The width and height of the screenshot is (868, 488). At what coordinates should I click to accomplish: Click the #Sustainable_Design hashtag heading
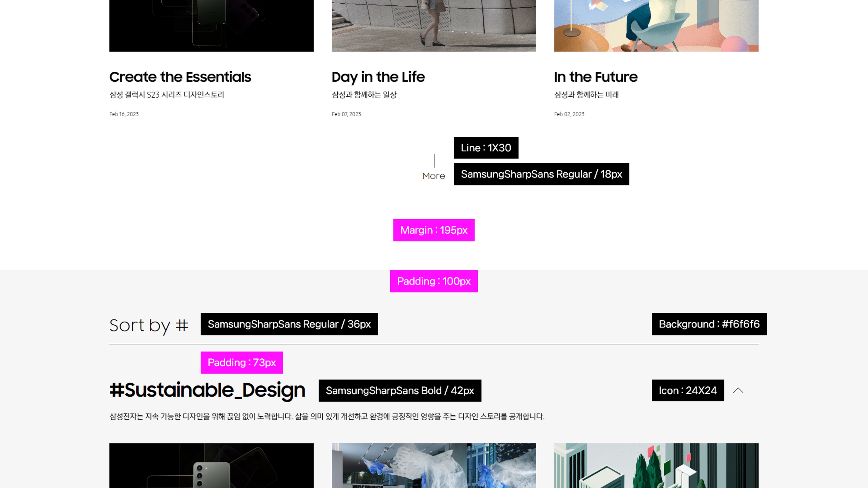point(207,390)
